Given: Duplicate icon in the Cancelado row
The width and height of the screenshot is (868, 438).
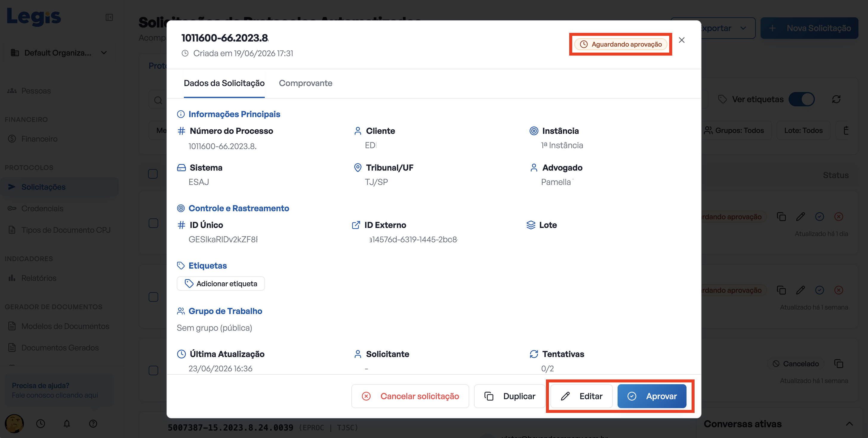Looking at the screenshot, I should tap(839, 364).
